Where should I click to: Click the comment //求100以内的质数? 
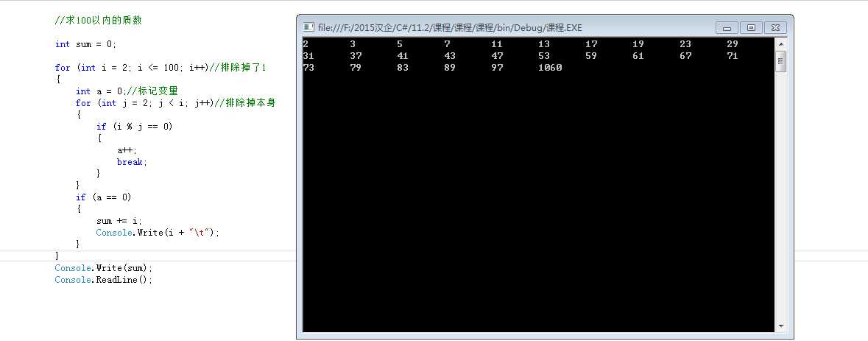pos(99,21)
